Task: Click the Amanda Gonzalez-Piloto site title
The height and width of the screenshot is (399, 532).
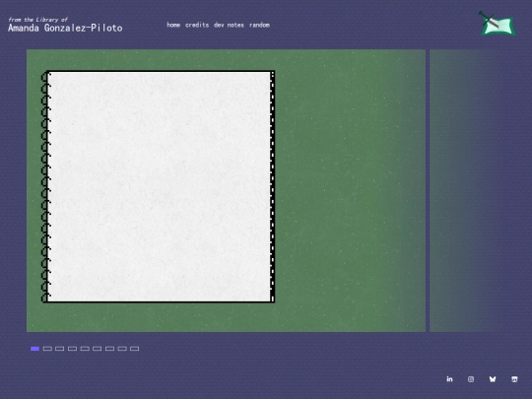Action: pos(65,28)
